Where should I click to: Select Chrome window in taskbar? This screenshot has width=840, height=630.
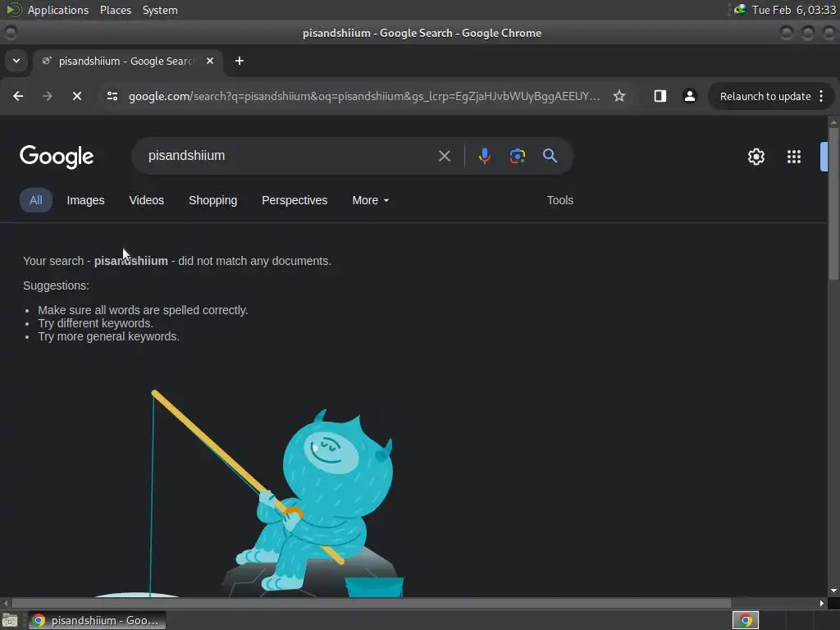pyautogui.click(x=97, y=620)
